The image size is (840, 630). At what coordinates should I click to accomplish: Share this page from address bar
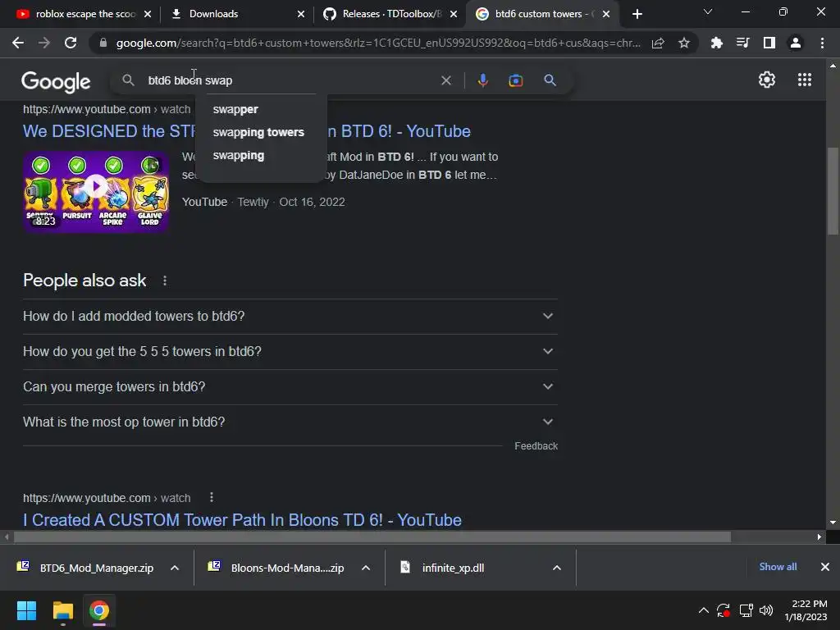(x=658, y=43)
